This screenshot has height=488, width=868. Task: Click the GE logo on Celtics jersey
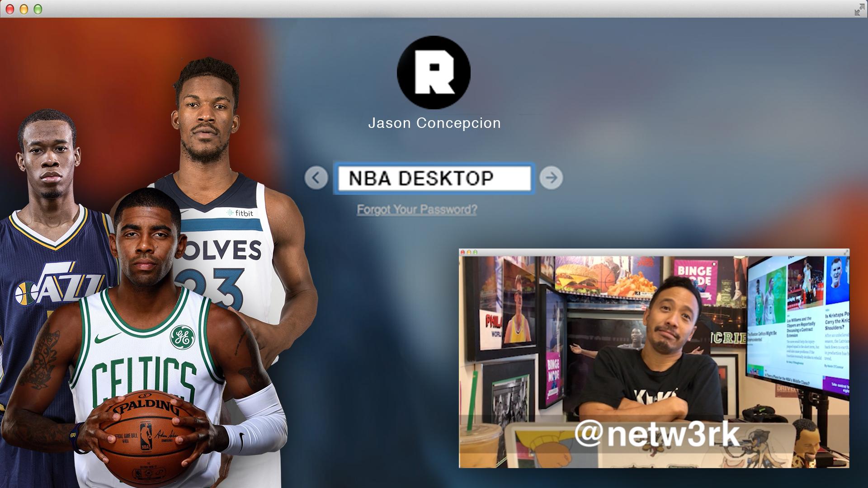[182, 337]
